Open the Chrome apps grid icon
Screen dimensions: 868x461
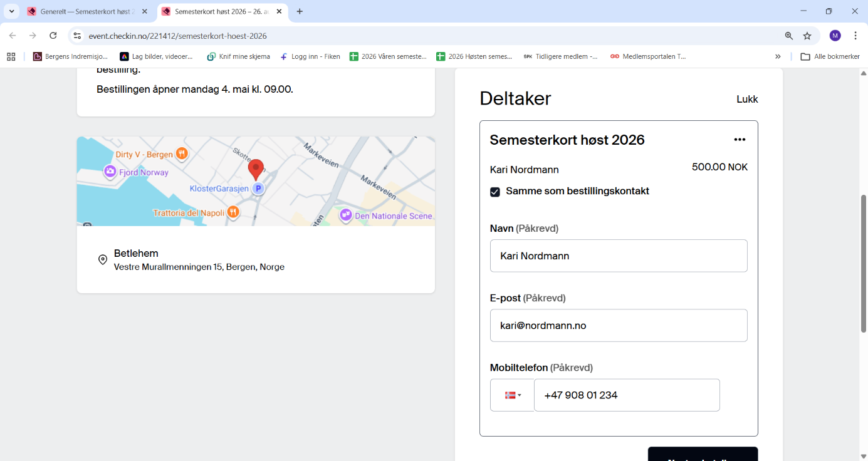point(11,56)
